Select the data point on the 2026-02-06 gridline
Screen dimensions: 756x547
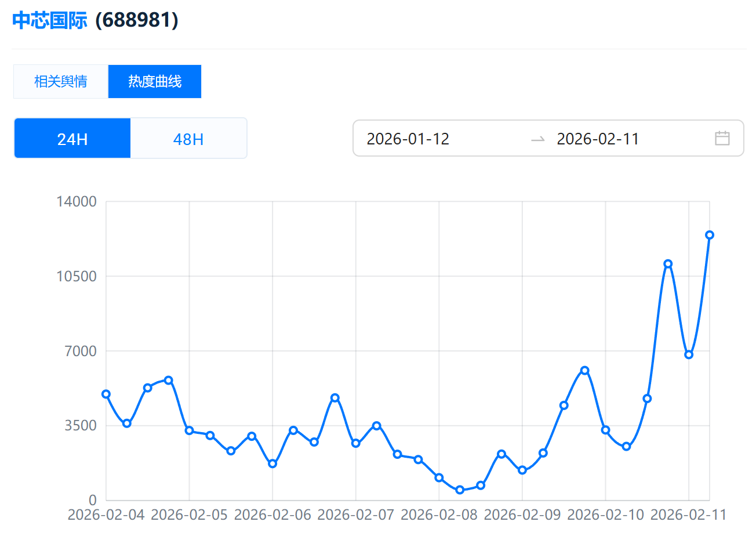(x=272, y=464)
